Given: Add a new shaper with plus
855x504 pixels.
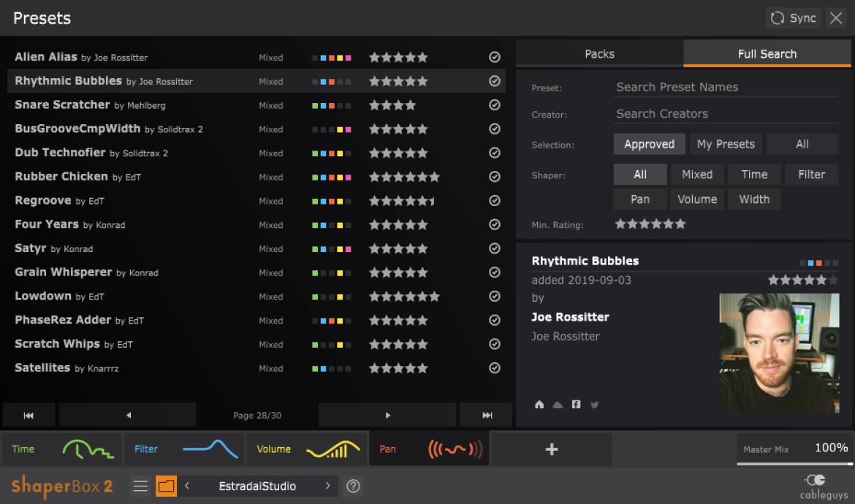Looking at the screenshot, I should coord(551,449).
